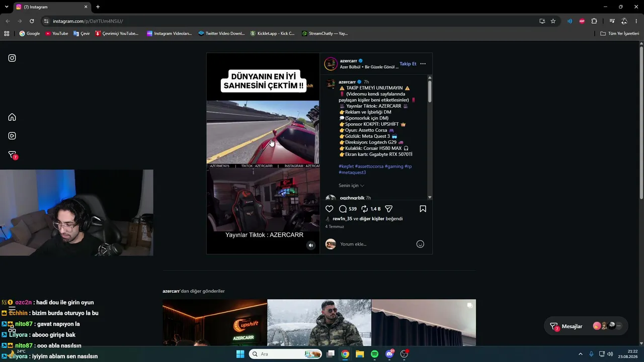The image size is (644, 362).
Task: Click the taskbar 'Ara' search box
Action: 286,354
